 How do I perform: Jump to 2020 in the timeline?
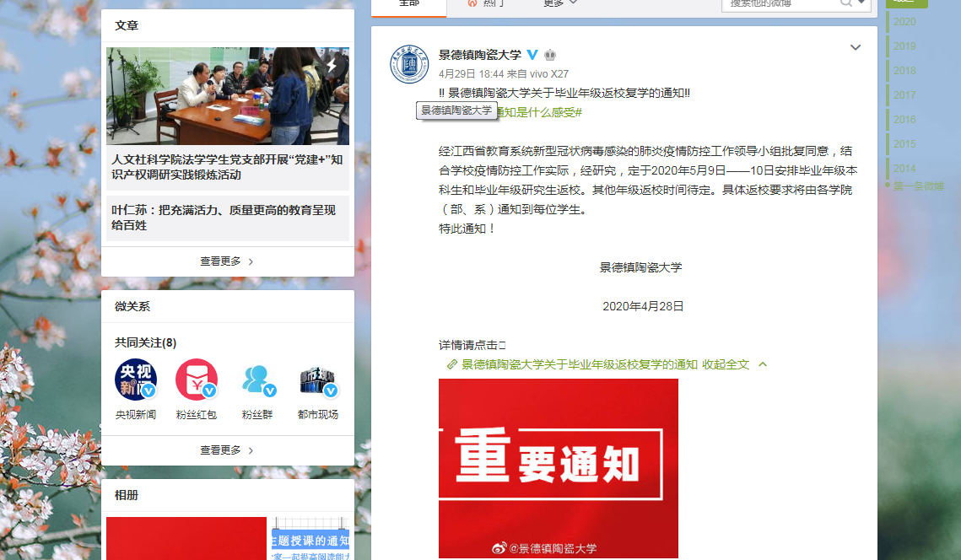(904, 21)
